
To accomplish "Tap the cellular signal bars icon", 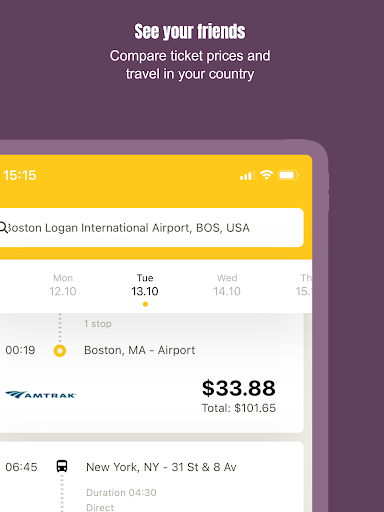I will point(247,175).
